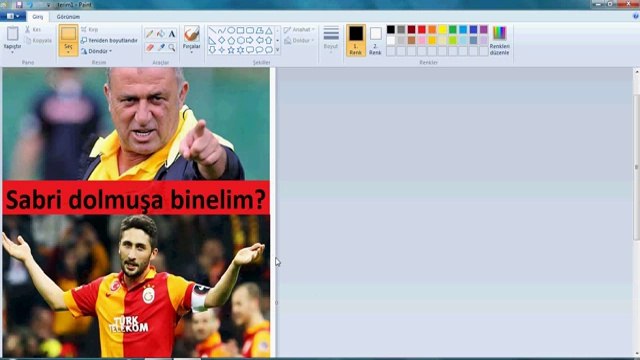
Task: Activate 1. Renk foreground color
Action: [356, 40]
